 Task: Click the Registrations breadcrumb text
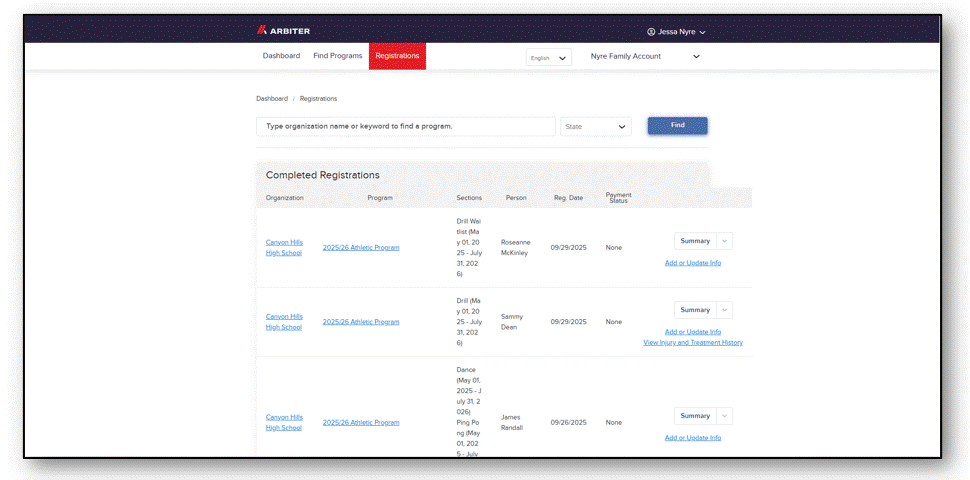[319, 98]
